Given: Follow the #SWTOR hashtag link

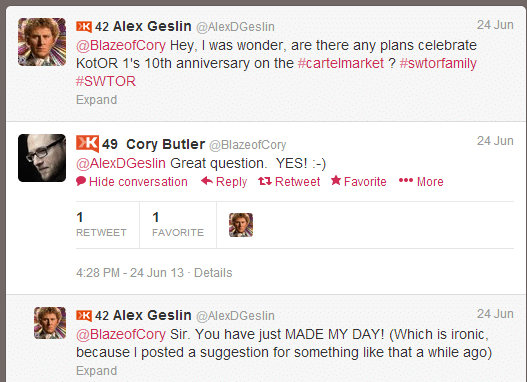Looking at the screenshot, I should click(106, 81).
